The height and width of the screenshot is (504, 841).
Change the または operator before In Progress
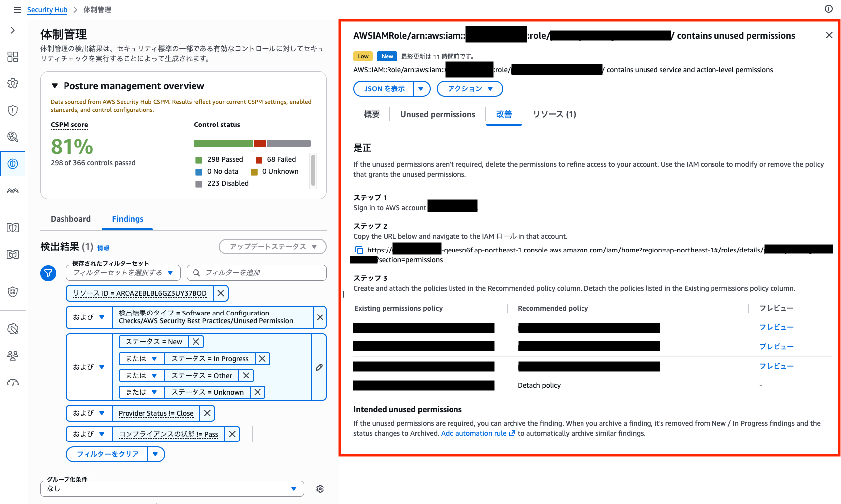click(x=142, y=359)
